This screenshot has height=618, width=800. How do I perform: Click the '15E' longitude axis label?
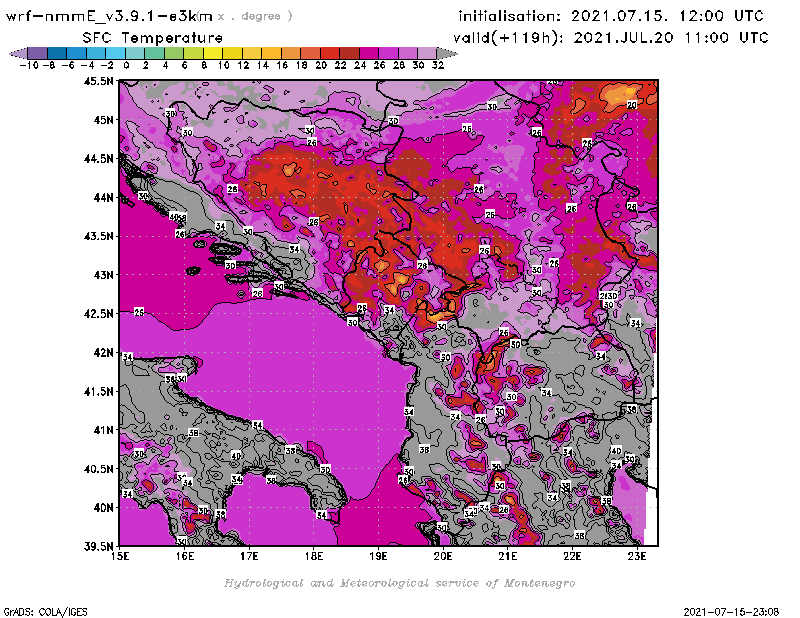pyautogui.click(x=120, y=556)
